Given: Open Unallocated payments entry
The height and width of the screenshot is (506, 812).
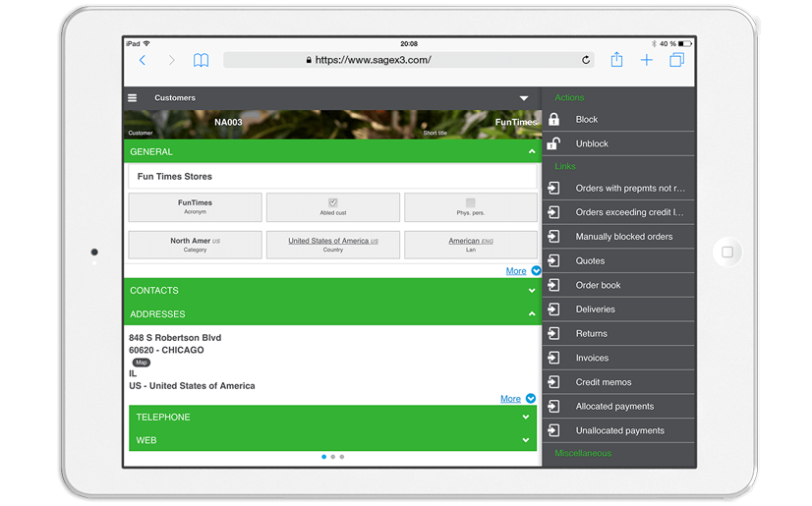Looking at the screenshot, I should 618,430.
